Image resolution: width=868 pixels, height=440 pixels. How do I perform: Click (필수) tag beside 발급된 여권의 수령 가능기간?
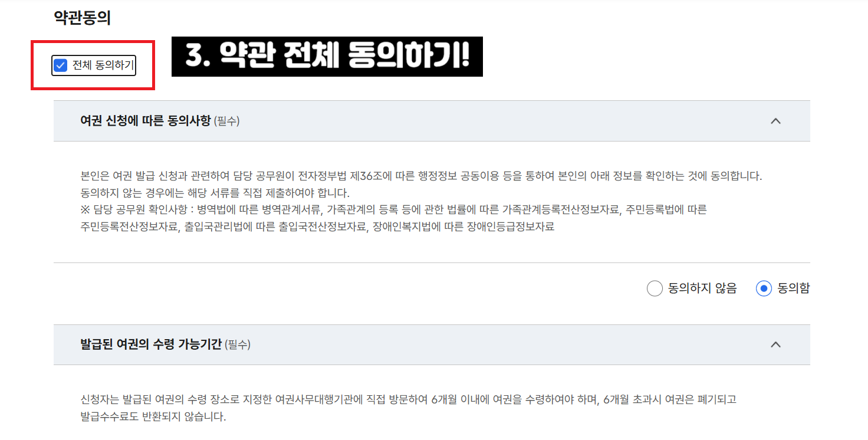238,345
